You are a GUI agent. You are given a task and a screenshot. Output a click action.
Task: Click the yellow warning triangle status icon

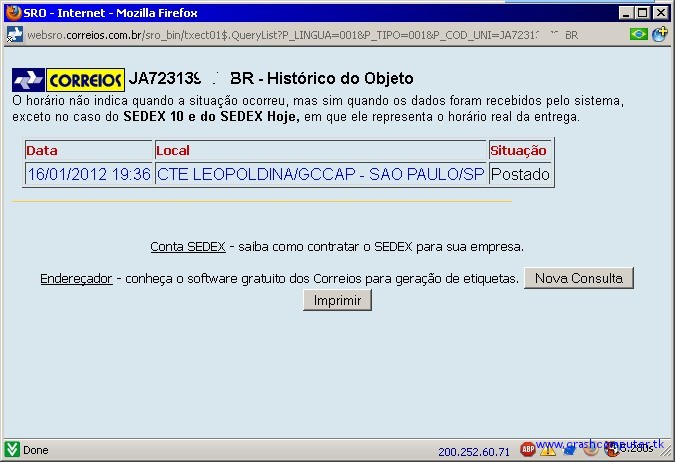548,450
